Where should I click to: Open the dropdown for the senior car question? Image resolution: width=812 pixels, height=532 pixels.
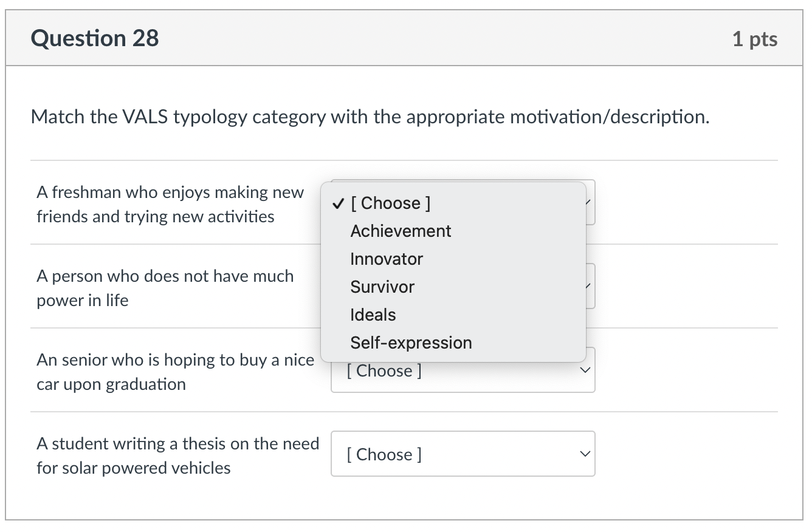coord(462,370)
